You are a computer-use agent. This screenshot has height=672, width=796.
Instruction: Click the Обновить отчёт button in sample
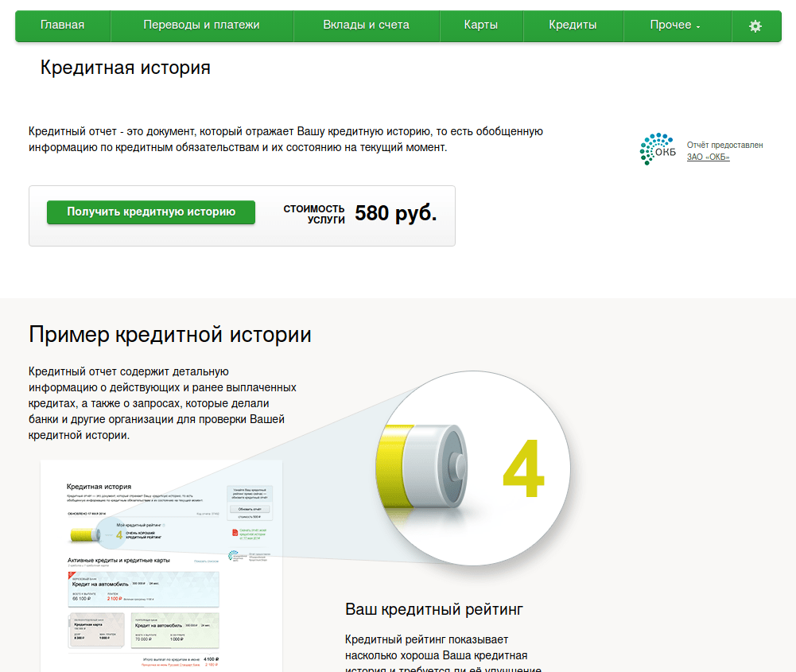coord(249,508)
